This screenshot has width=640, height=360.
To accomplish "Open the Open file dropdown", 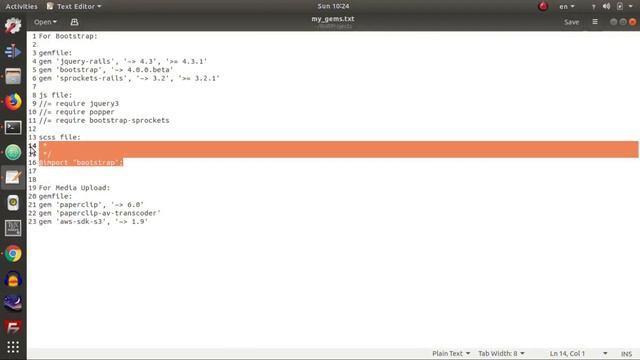I will [x=45, y=22].
